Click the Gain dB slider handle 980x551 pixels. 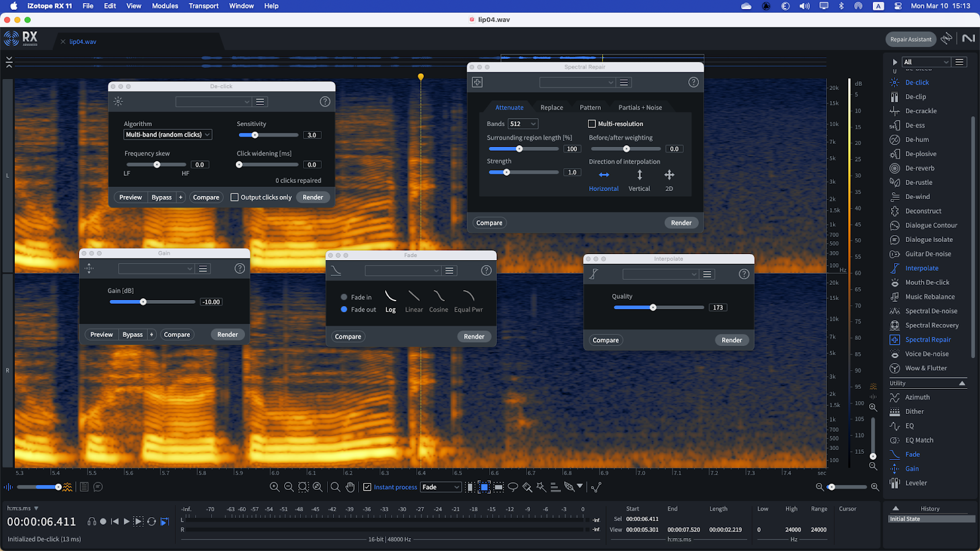point(143,302)
